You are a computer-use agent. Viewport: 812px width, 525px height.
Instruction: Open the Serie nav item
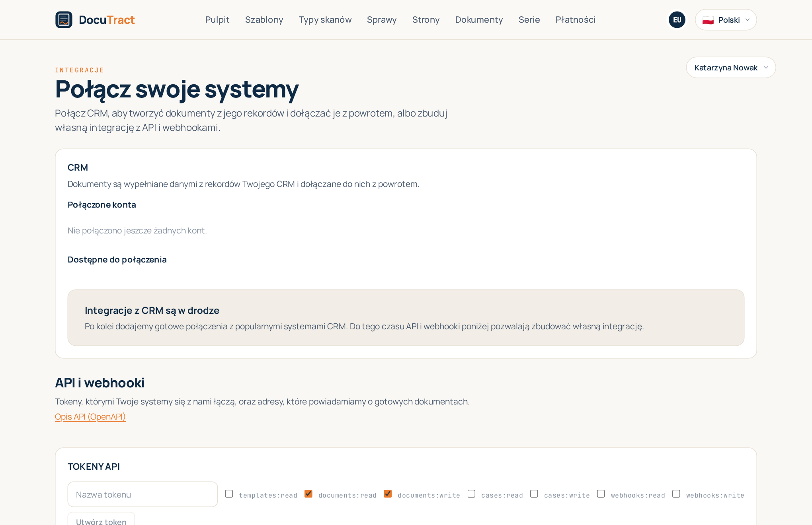point(529,19)
